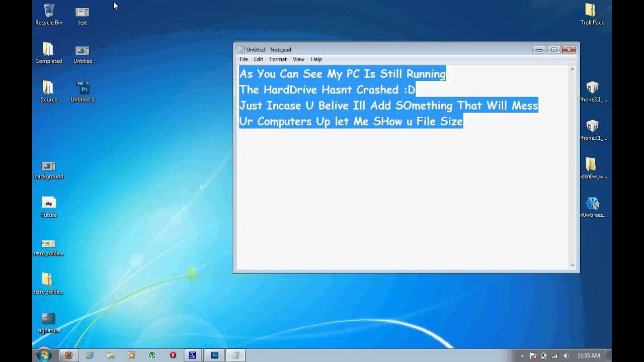Click the Notepad taskbar button
The image size is (644, 362).
235,355
